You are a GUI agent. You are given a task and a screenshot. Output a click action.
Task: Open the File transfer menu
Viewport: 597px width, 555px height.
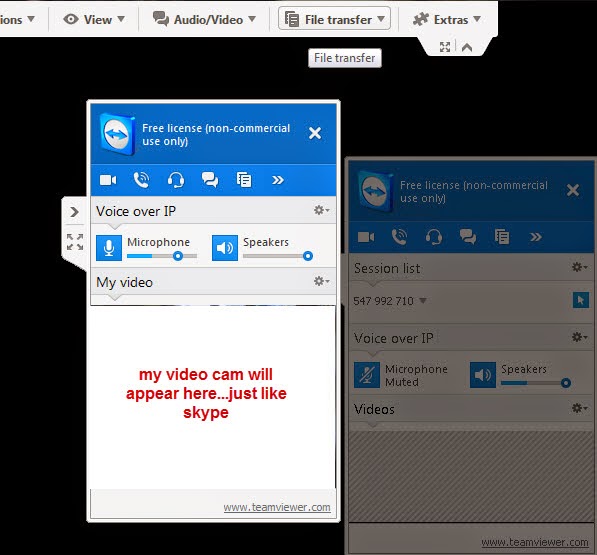click(334, 19)
